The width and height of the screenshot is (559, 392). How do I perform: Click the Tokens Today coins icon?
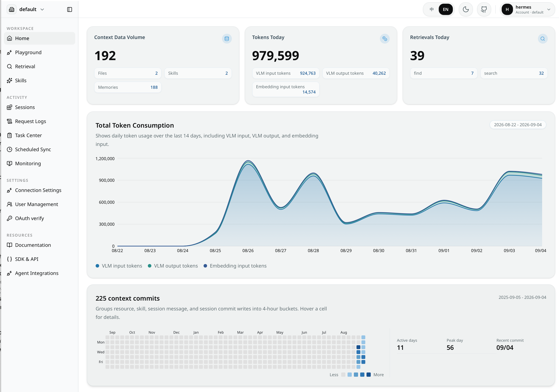[x=385, y=39]
